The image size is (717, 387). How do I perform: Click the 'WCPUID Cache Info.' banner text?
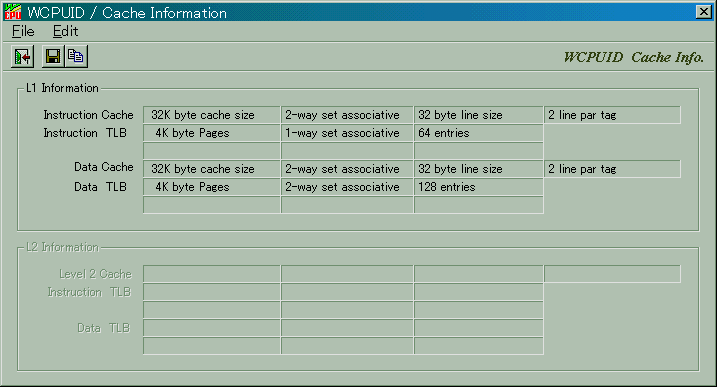[633, 57]
